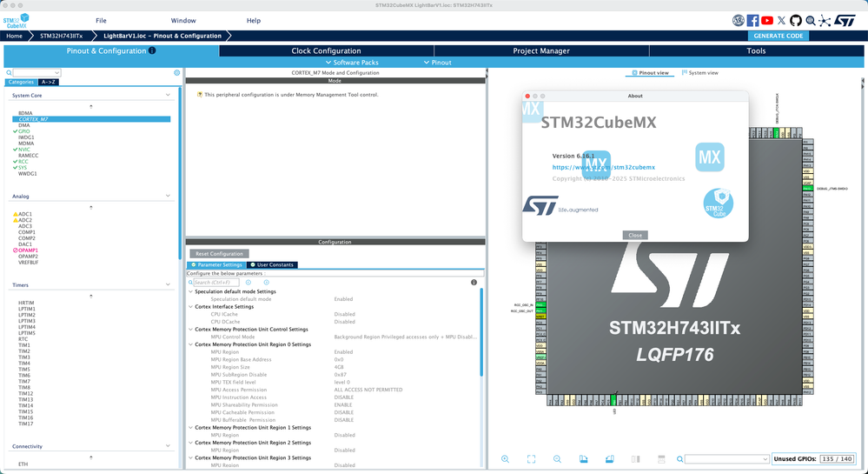Click the GENERATE CODE button
868x474 pixels.
[779, 36]
